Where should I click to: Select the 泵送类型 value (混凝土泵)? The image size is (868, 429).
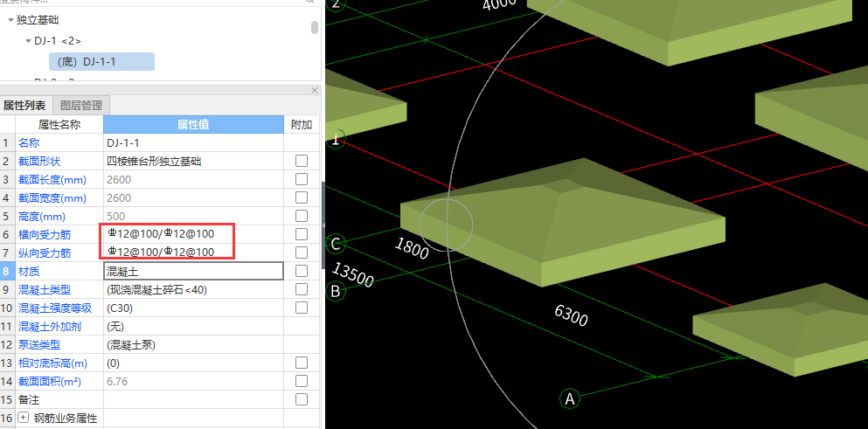coord(131,344)
